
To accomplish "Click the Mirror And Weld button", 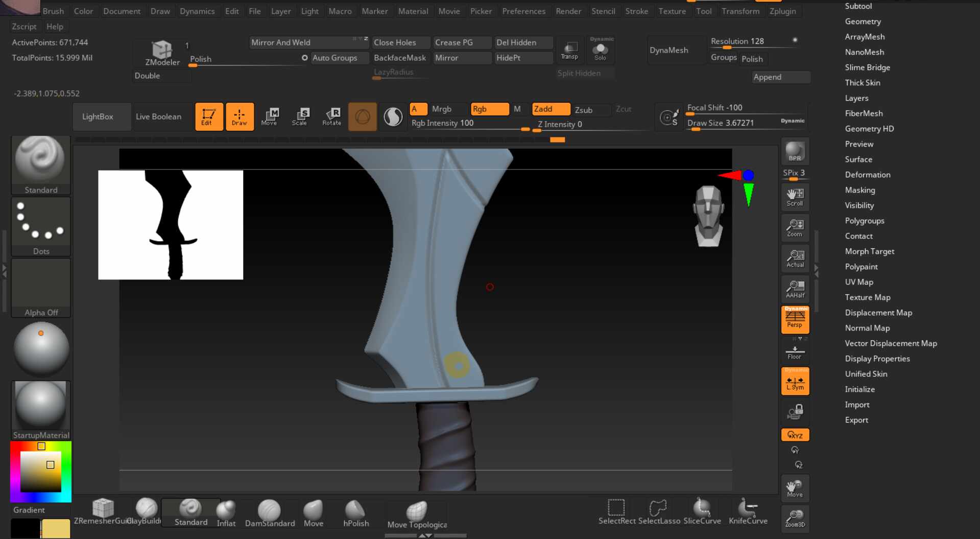I will [x=280, y=42].
